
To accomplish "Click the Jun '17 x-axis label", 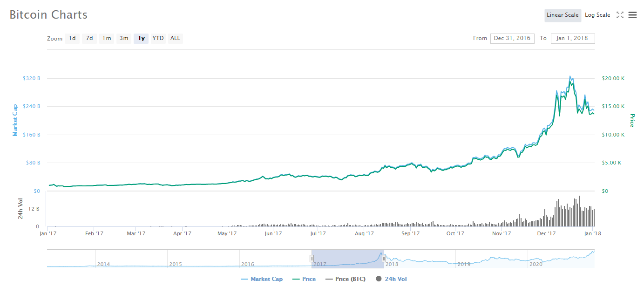I will 273,234.
